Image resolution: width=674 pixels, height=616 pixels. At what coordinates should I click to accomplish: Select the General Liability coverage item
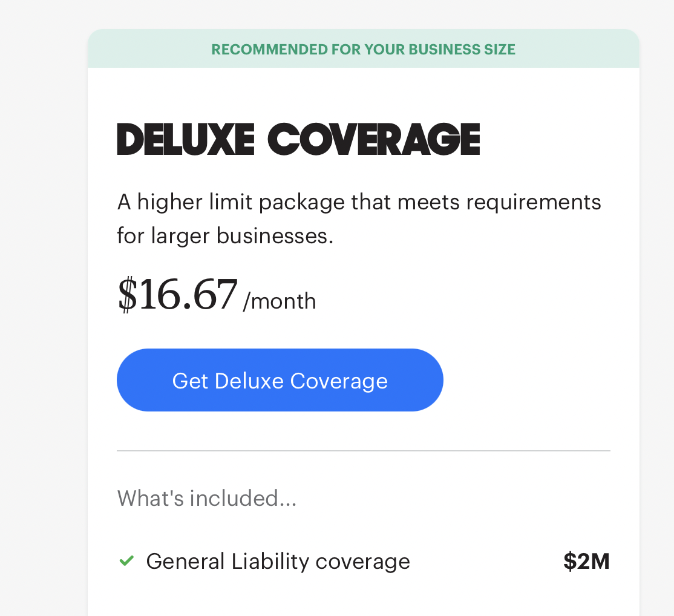(x=278, y=562)
